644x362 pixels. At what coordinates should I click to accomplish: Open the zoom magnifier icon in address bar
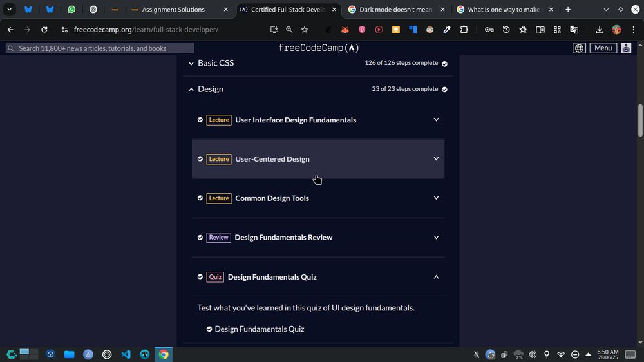click(289, 30)
